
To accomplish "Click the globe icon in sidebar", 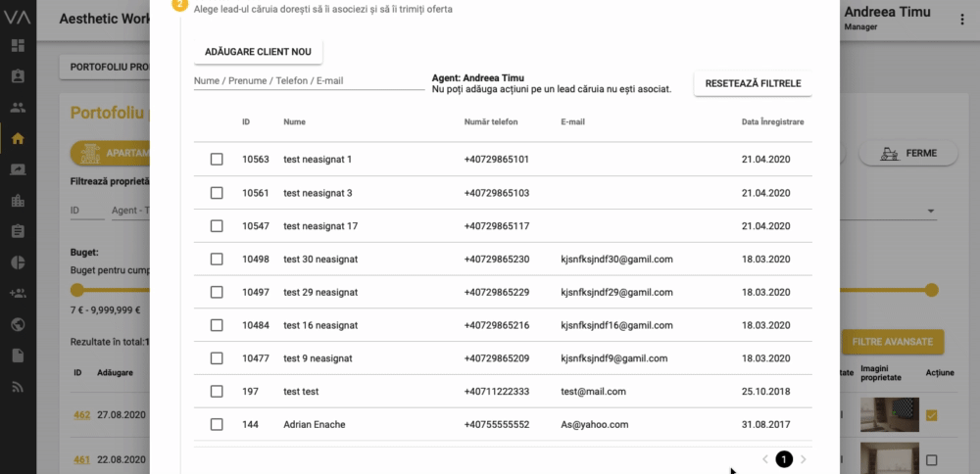I will point(17,324).
